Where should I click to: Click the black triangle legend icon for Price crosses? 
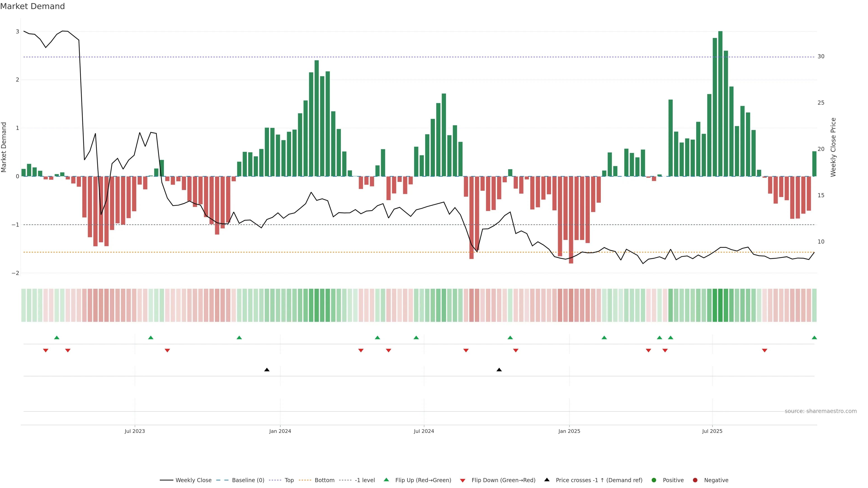[547, 480]
